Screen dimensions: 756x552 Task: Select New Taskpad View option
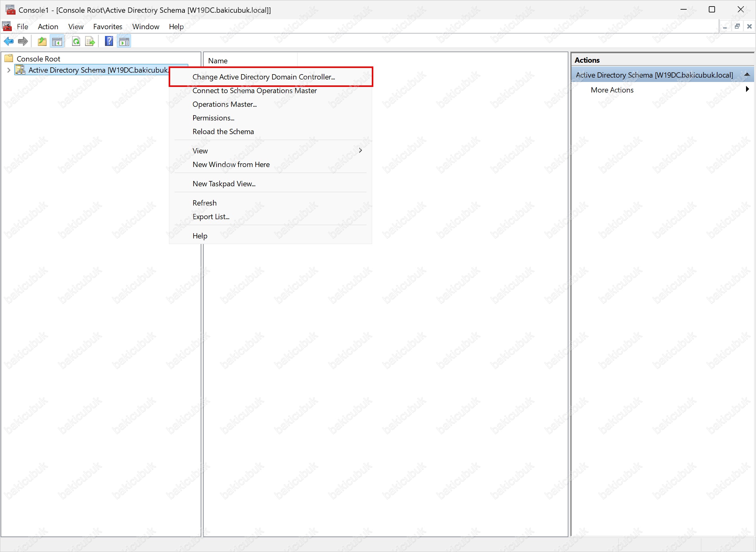coord(270,184)
